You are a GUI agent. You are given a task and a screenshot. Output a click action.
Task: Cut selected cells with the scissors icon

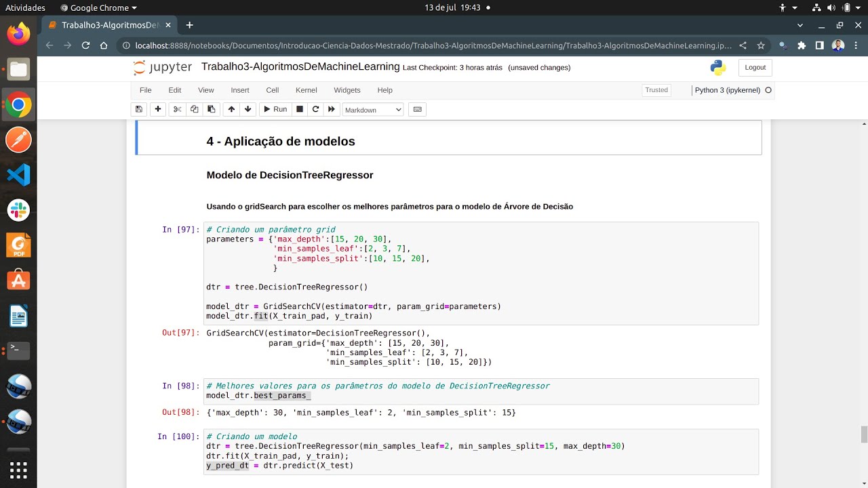[177, 109]
